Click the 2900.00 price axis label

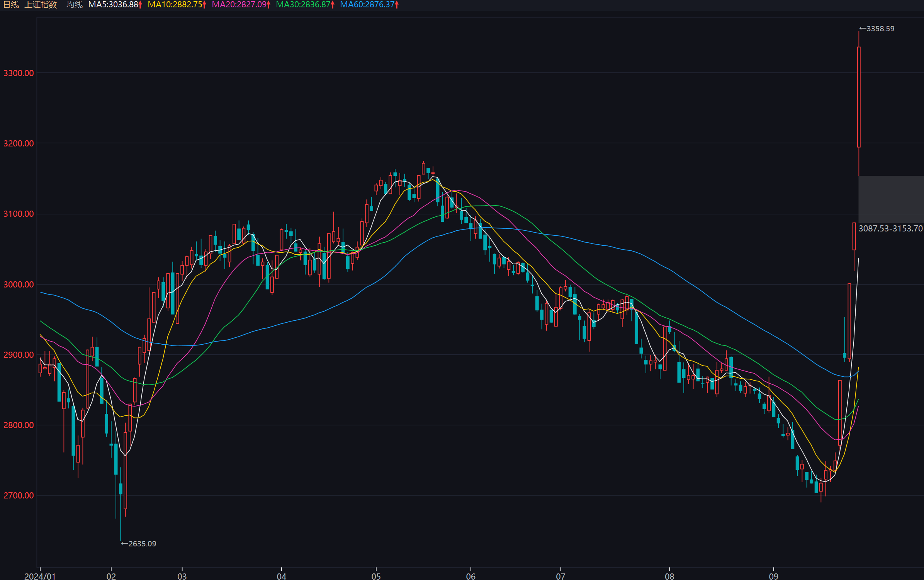19,355
